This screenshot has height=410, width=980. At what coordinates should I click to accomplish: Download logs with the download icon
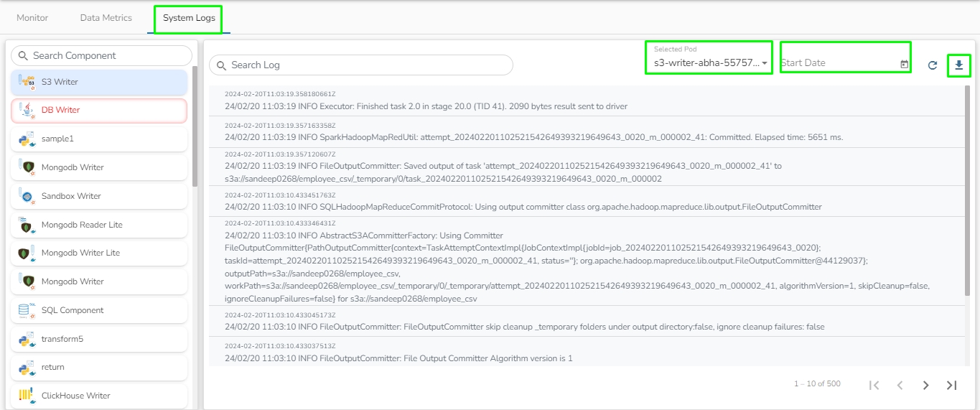[x=959, y=65]
